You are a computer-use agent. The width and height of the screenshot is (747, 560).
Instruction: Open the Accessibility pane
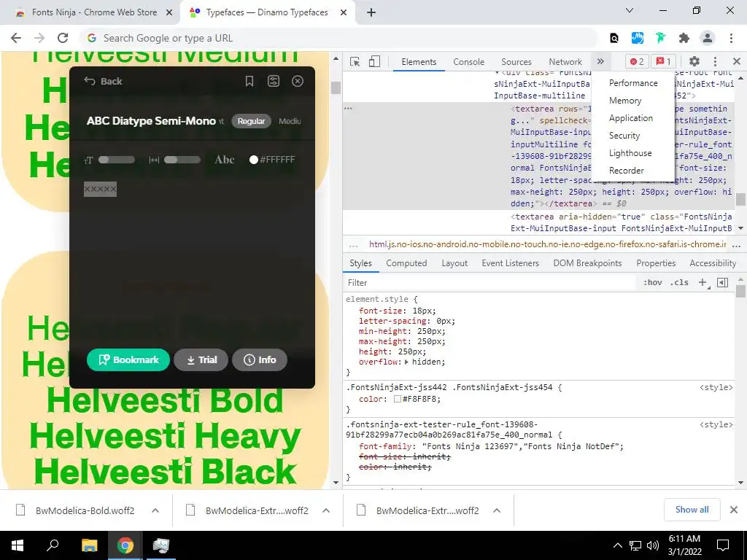[713, 263]
